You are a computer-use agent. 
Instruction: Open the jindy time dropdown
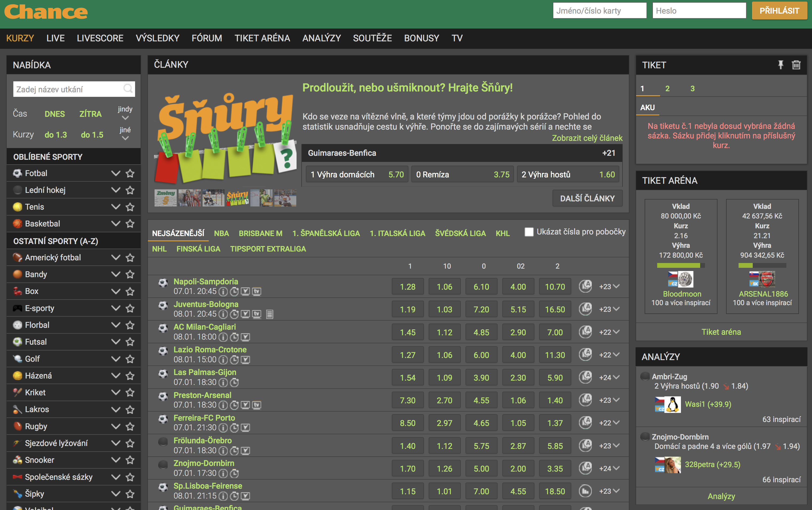[125, 113]
